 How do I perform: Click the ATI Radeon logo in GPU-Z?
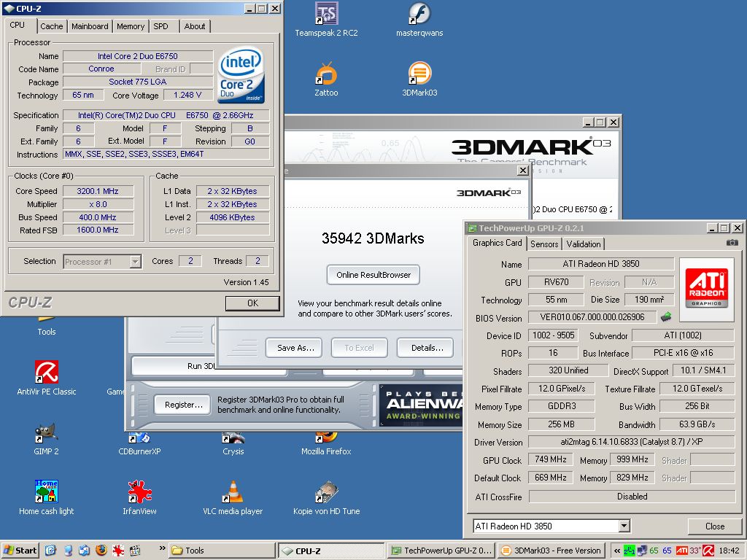coord(706,290)
